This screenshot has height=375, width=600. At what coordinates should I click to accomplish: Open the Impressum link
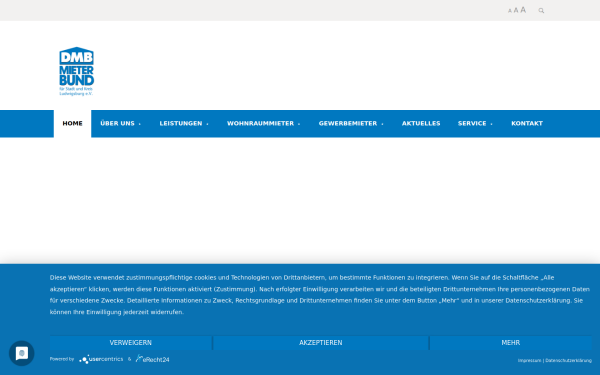pyautogui.click(x=529, y=360)
